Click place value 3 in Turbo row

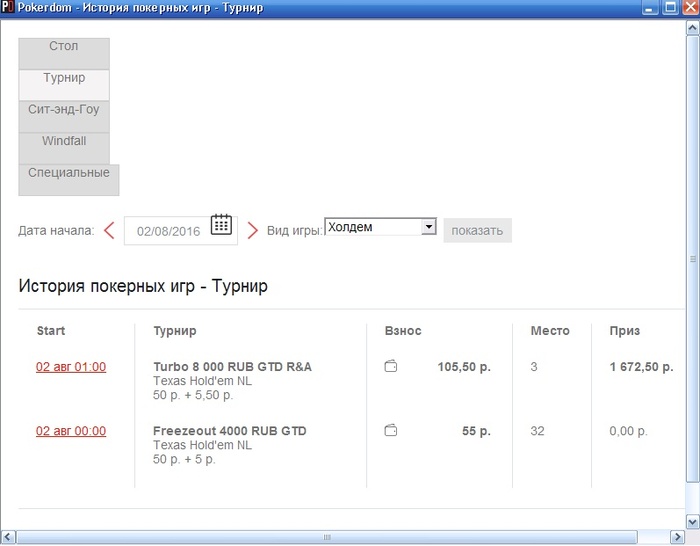click(534, 367)
